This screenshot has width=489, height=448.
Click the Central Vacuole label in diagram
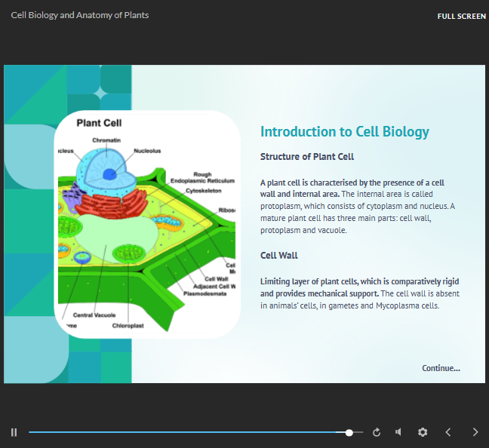tap(94, 315)
